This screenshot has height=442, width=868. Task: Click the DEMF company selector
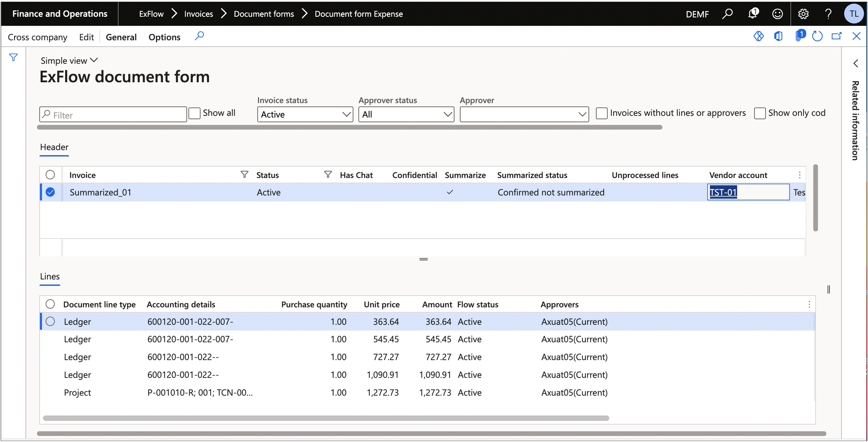(x=697, y=14)
